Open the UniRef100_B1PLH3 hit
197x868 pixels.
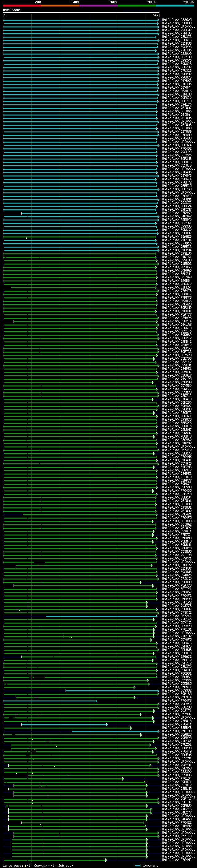point(177,94)
